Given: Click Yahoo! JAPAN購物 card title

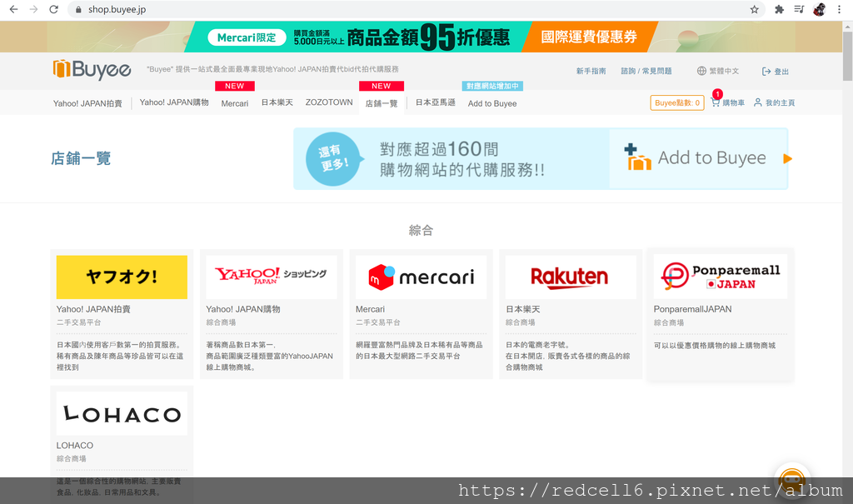Looking at the screenshot, I should (x=243, y=309).
